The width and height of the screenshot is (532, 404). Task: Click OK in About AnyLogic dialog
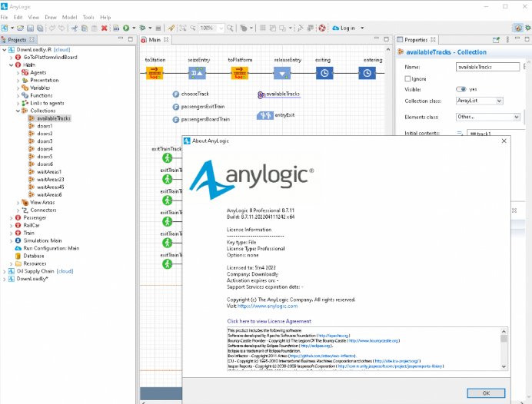click(x=486, y=393)
